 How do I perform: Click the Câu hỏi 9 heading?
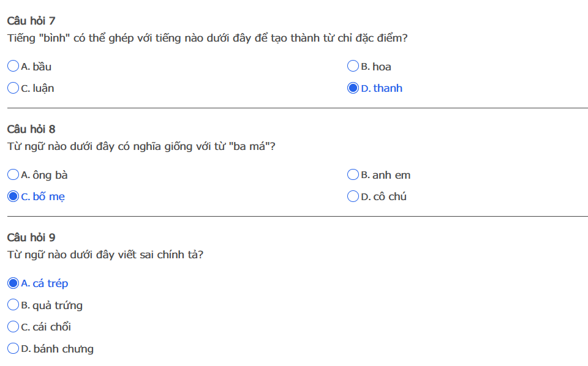coord(31,237)
